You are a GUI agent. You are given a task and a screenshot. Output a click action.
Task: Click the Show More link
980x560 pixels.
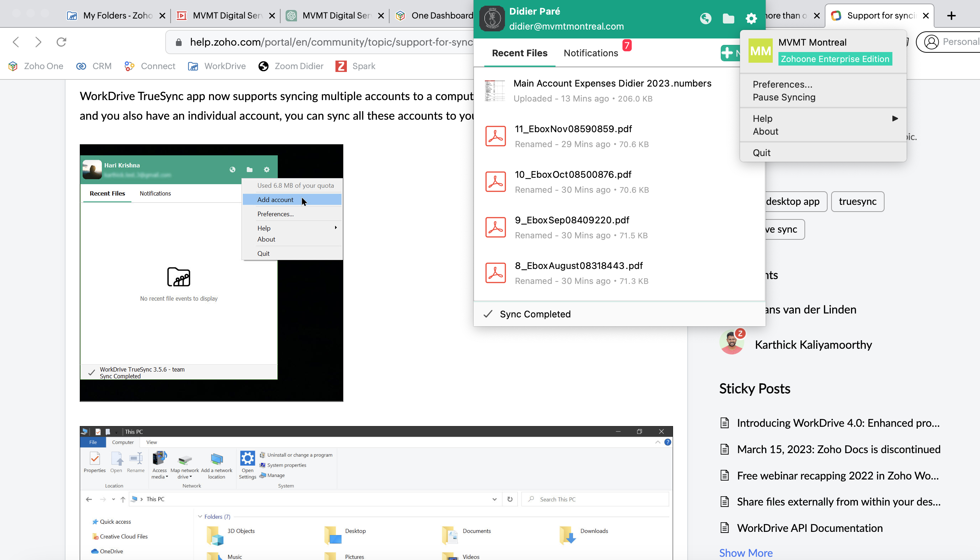(x=745, y=553)
